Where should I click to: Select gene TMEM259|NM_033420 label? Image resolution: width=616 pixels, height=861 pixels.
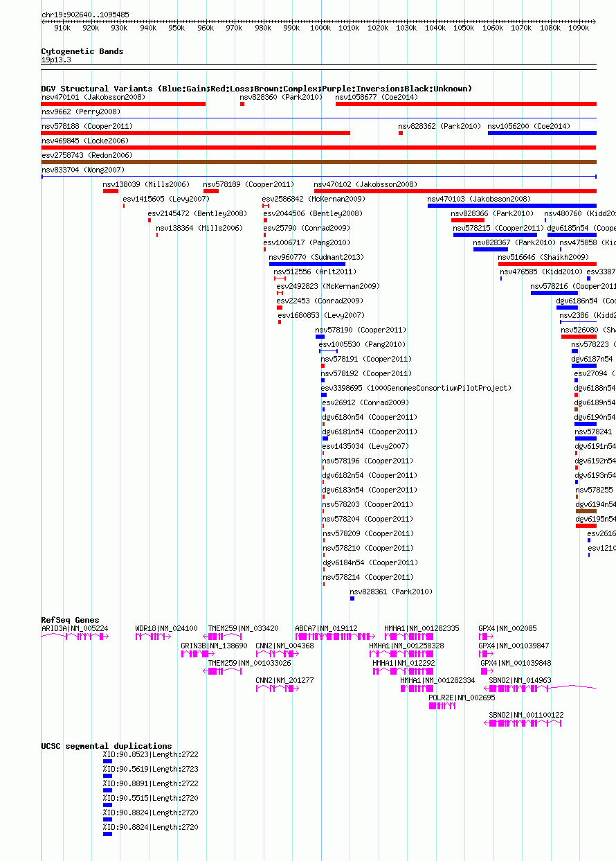pyautogui.click(x=244, y=628)
